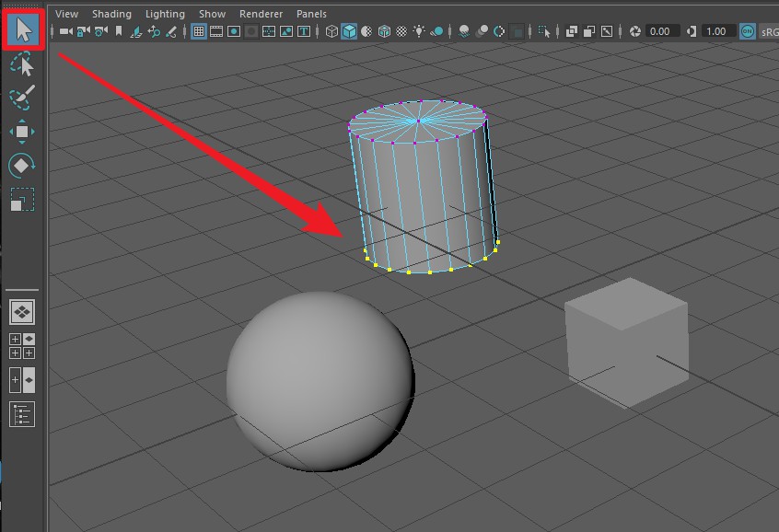Toggle the Film Gate display
779x532 pixels.
[216, 32]
